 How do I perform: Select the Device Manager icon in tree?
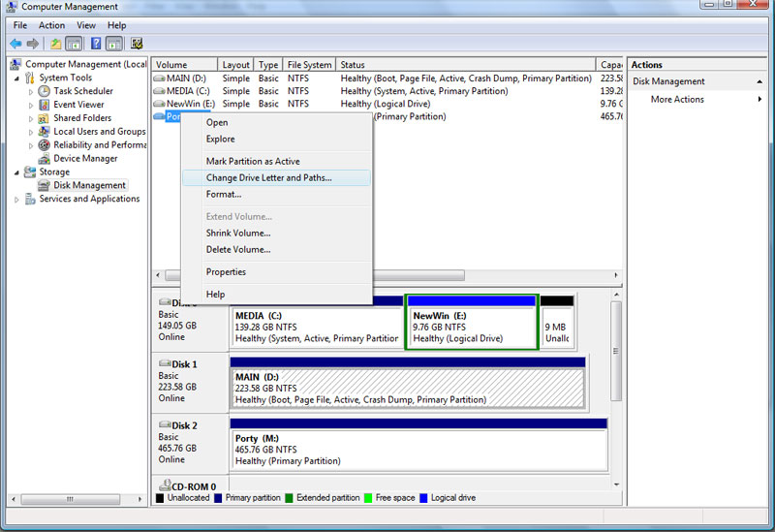[45, 159]
